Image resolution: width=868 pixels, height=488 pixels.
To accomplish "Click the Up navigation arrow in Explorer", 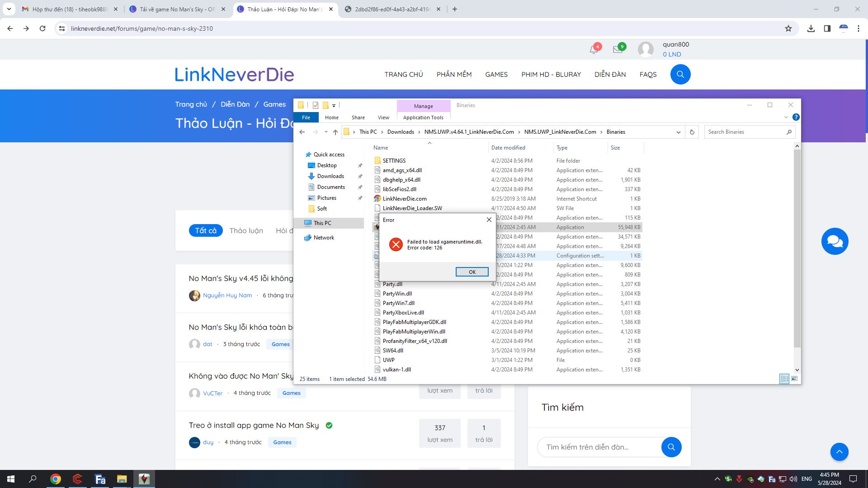I will click(x=335, y=132).
